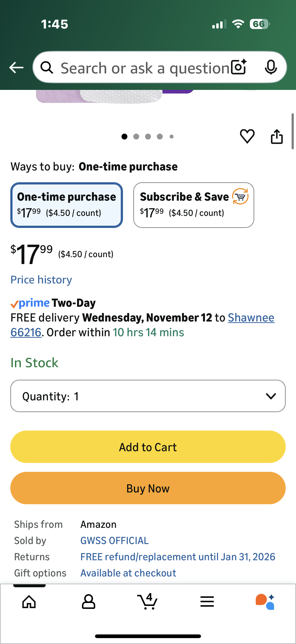Select One-time purchase option
296x644 pixels.
point(67,205)
